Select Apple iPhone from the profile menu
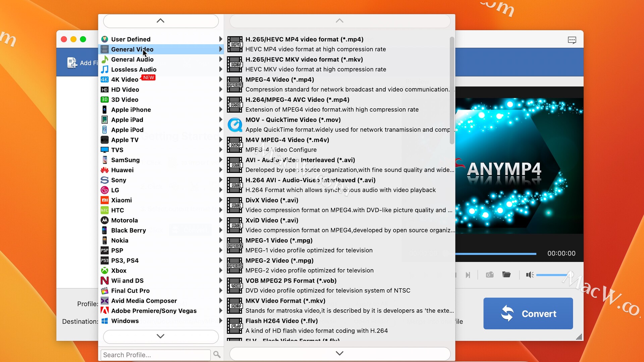The width and height of the screenshot is (644, 362). [x=131, y=110]
